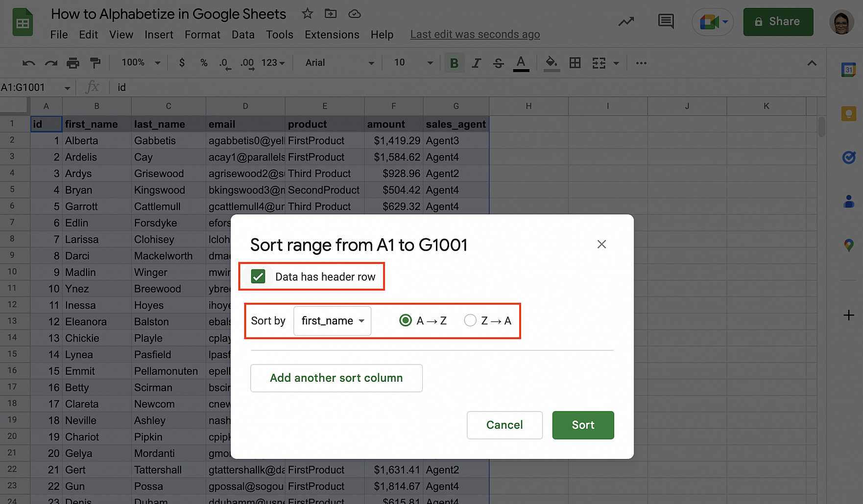Enable the Data has header row checkbox
Image resolution: width=863 pixels, height=504 pixels.
coord(259,276)
